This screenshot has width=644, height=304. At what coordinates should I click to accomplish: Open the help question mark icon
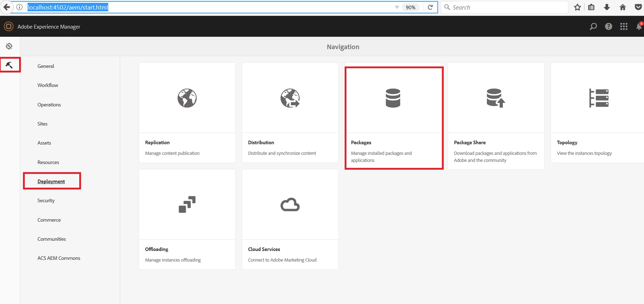[609, 27]
